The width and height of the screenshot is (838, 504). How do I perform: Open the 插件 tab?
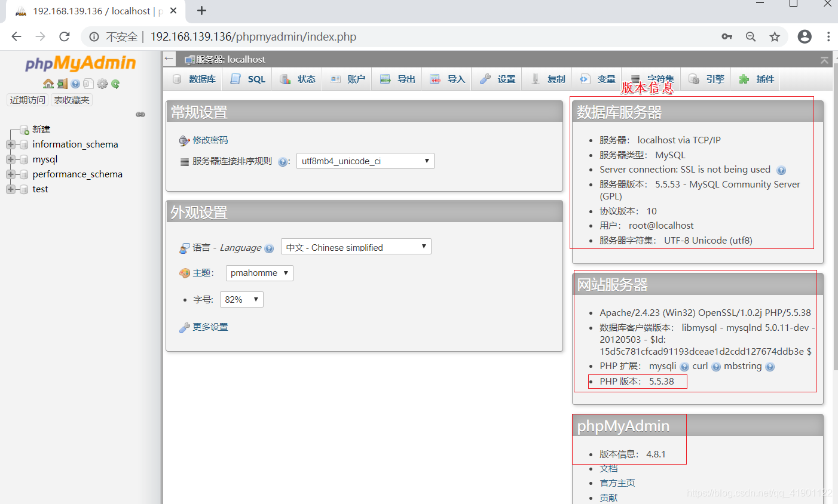click(x=756, y=79)
